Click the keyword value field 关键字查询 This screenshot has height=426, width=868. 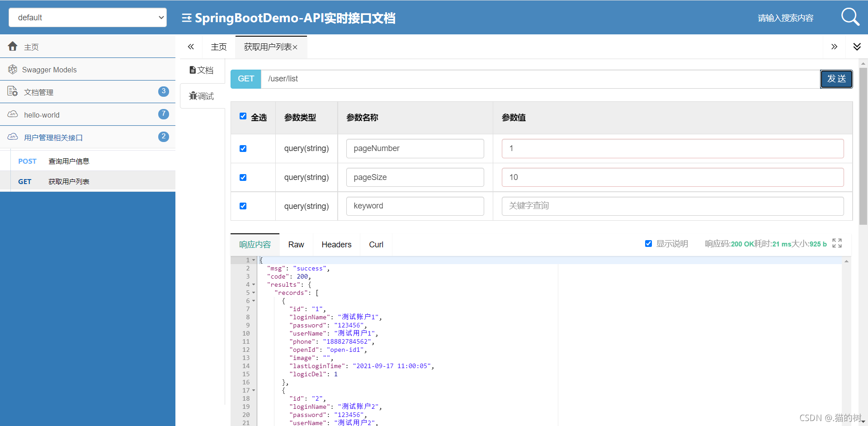point(673,206)
